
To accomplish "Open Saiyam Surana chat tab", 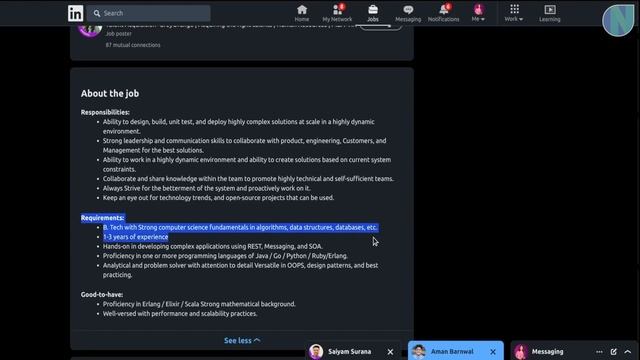I will [349, 351].
